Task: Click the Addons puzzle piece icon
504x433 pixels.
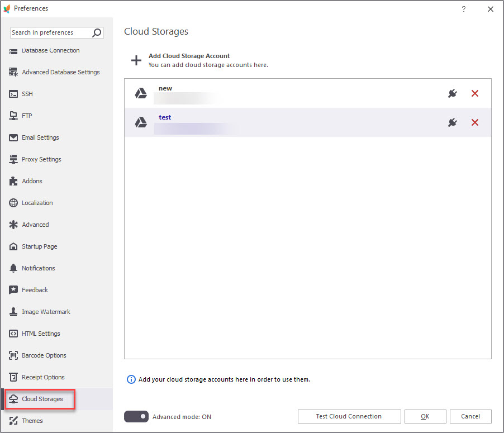Action: pos(13,181)
